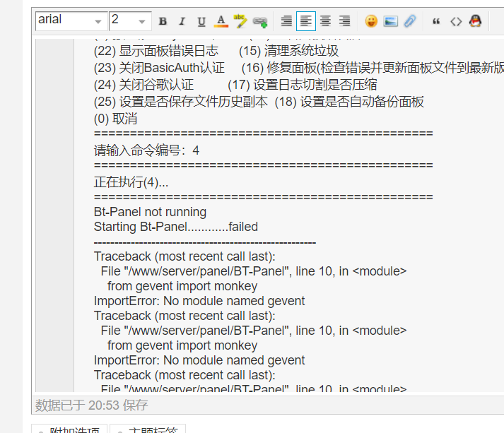Screen dimensions: 504x433
Task: Click the QQ penguin icon
Action: [x=475, y=21]
